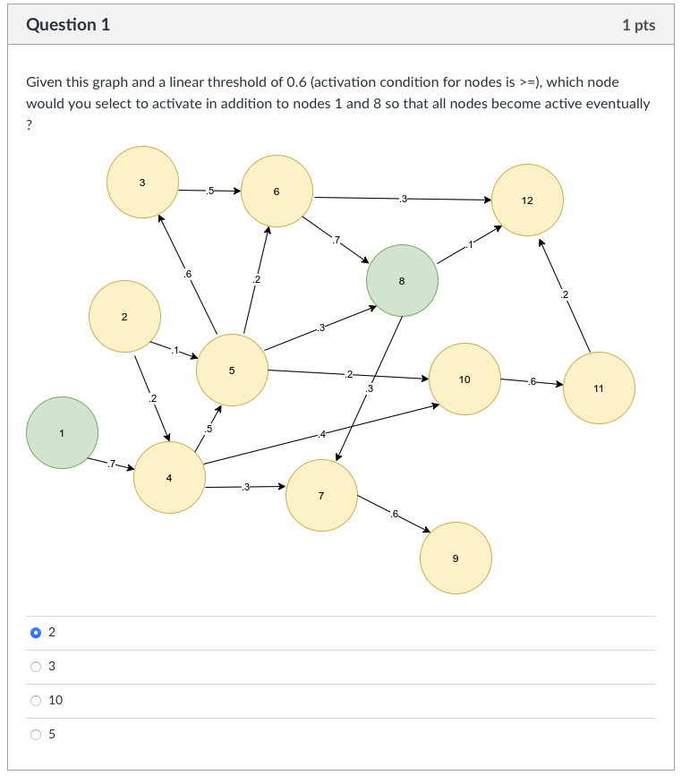690x784 pixels.
Task: Select the green node 8
Action: pos(402,281)
